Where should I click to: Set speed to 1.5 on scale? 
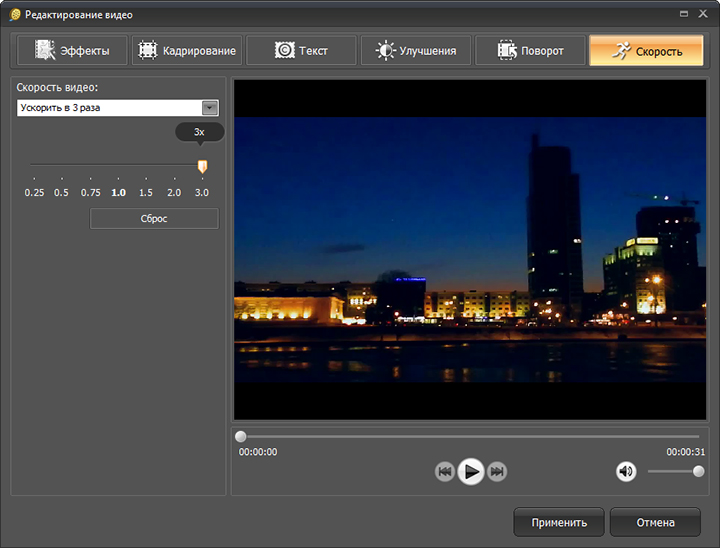(146, 192)
